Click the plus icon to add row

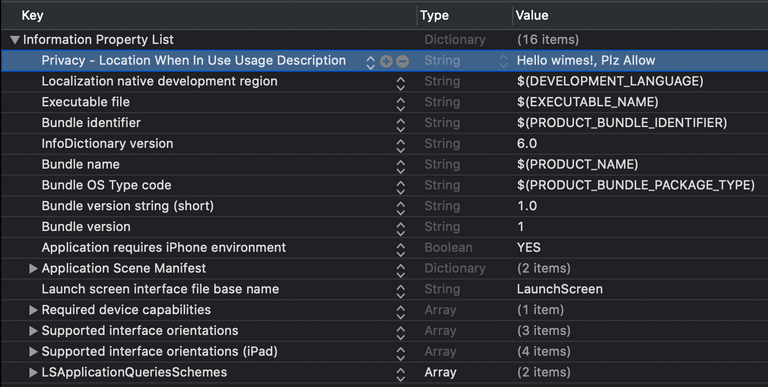pyautogui.click(x=386, y=61)
